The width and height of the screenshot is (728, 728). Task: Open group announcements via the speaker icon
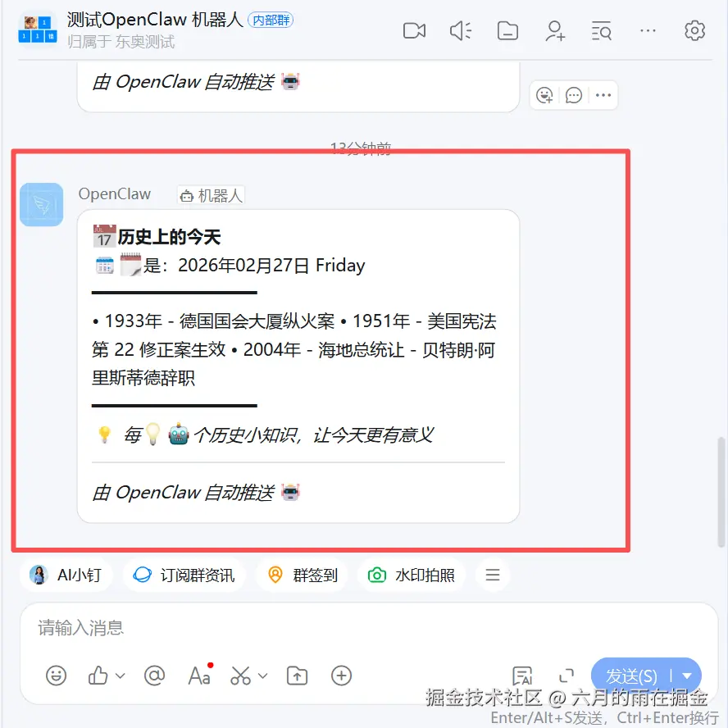(x=461, y=31)
